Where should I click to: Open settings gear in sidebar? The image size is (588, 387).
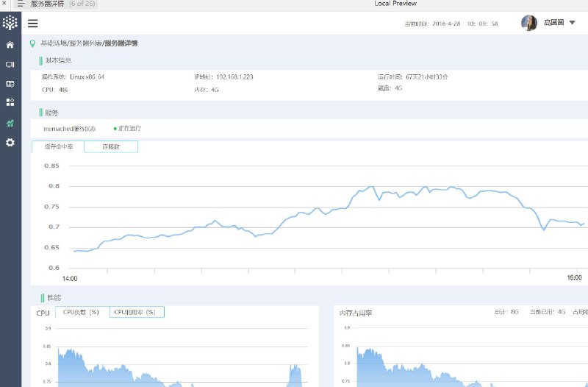10,143
